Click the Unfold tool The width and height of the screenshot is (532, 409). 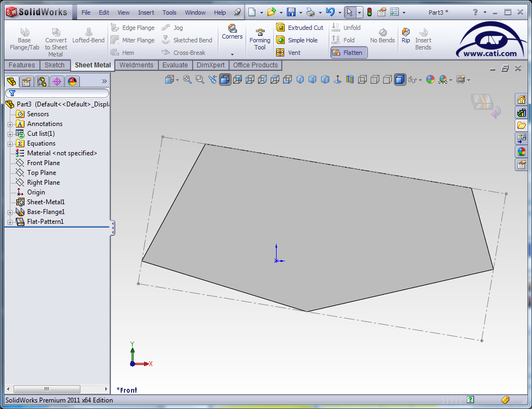click(x=346, y=28)
